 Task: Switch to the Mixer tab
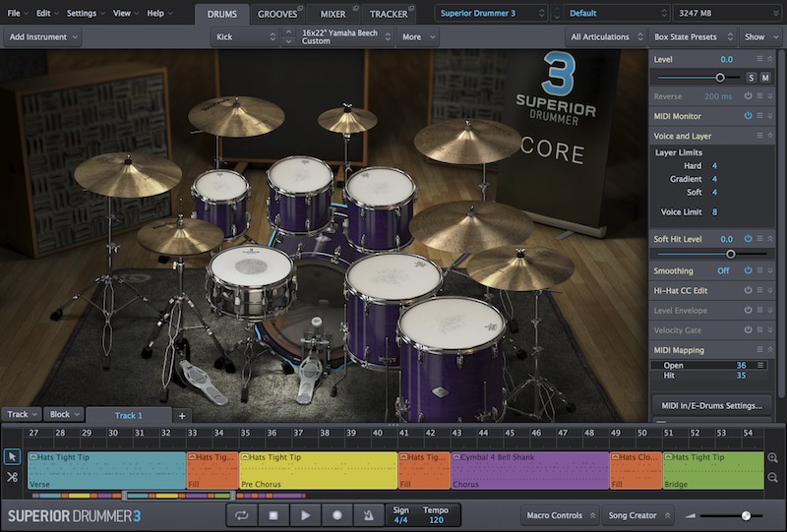333,14
